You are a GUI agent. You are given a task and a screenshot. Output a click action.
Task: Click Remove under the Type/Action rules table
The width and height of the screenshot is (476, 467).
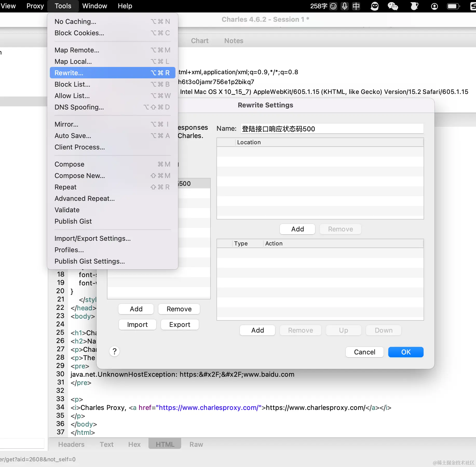tap(301, 330)
